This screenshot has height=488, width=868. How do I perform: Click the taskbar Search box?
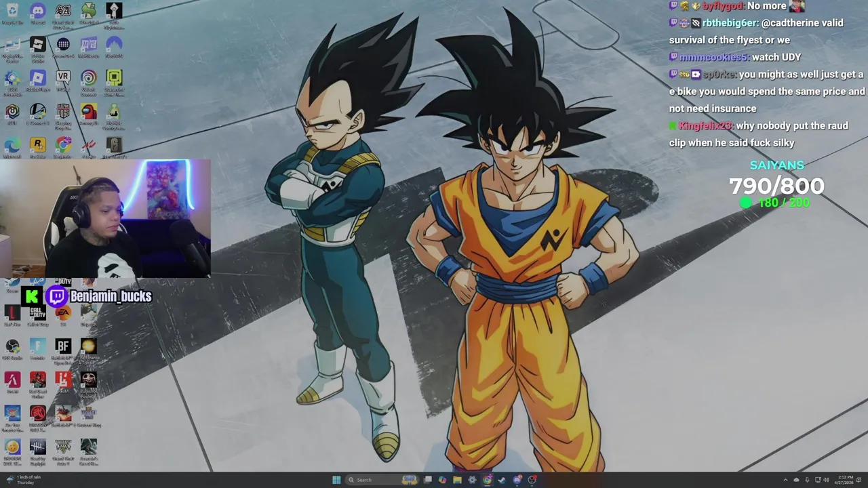(x=382, y=480)
